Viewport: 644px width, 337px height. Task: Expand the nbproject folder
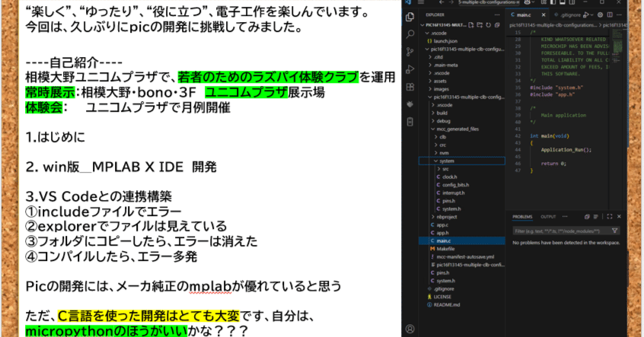[x=461, y=217]
